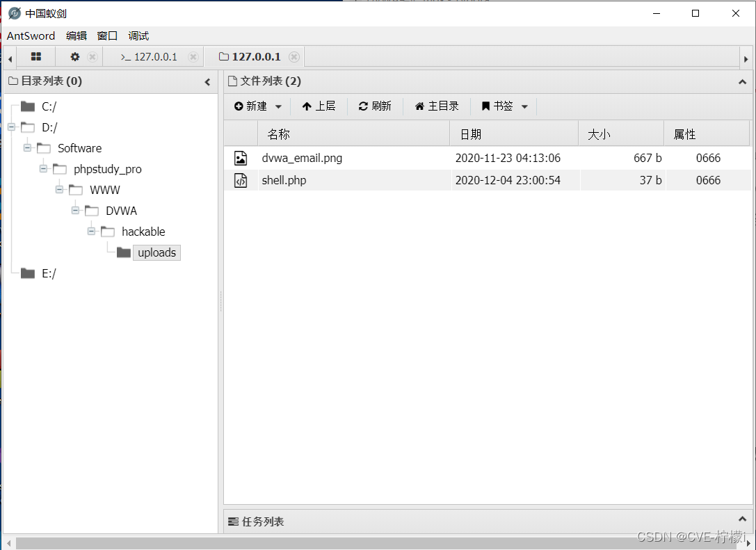Collapse the Software tree node
The width and height of the screenshot is (756, 550).
pyautogui.click(x=28, y=147)
